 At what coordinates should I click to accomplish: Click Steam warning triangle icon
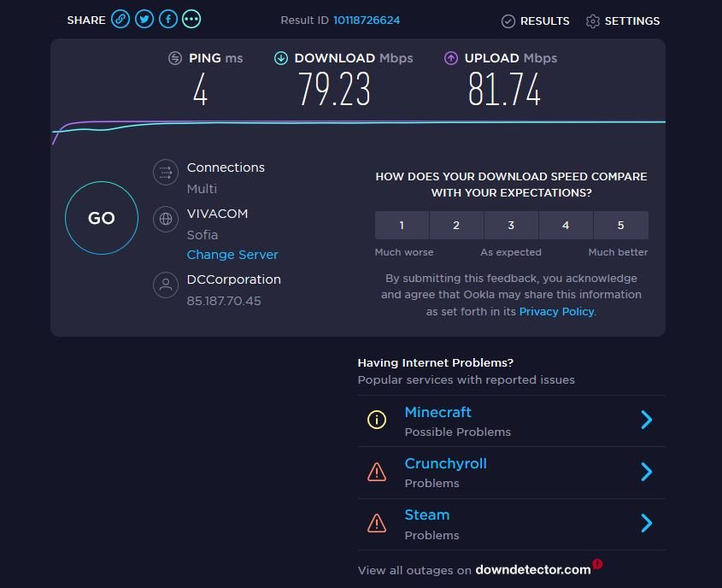coord(377,523)
